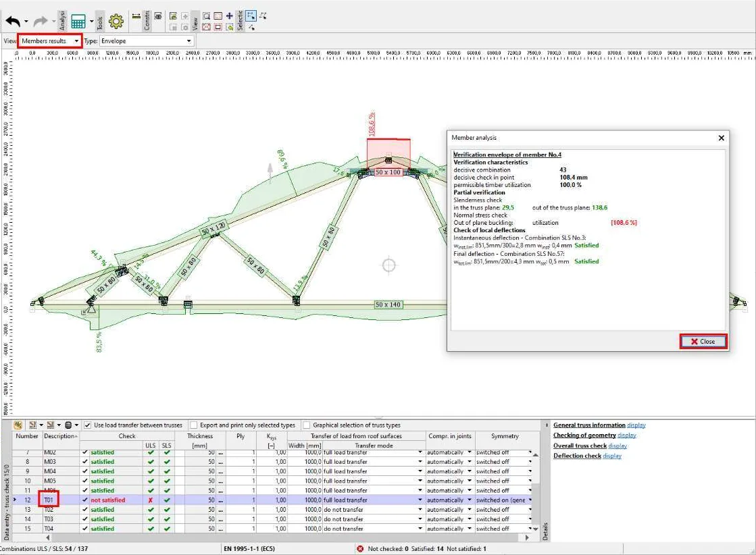Click the green image icon left of View label

click(173, 16)
